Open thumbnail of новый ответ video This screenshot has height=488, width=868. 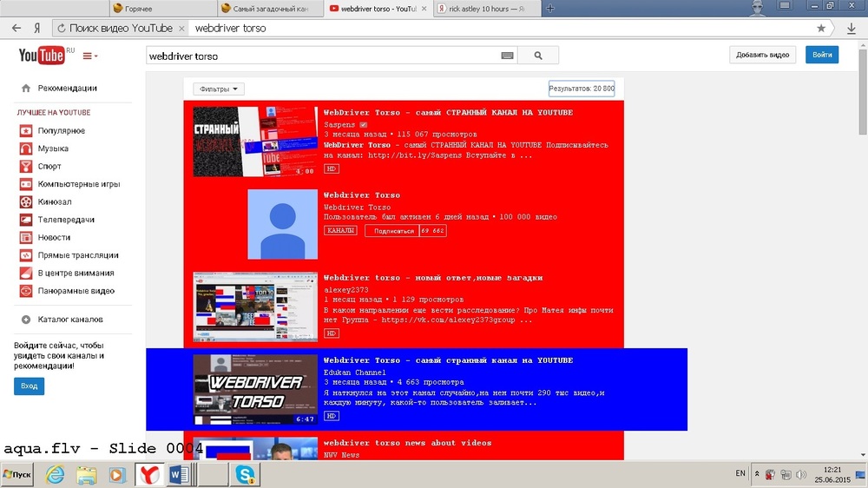(255, 307)
